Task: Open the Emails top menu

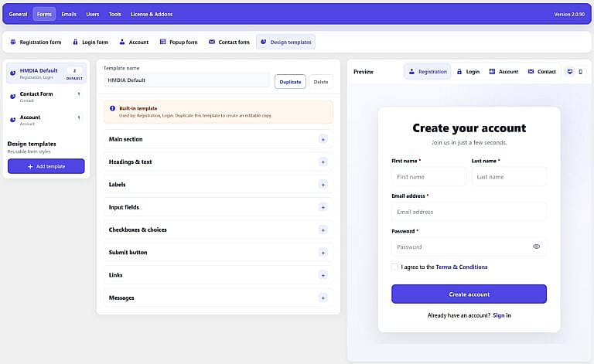Action: tap(69, 14)
